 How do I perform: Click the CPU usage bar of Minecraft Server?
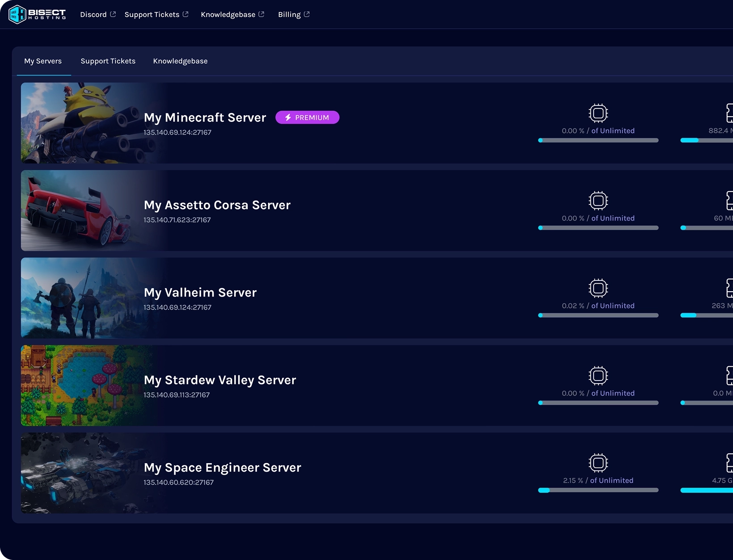coord(598,140)
